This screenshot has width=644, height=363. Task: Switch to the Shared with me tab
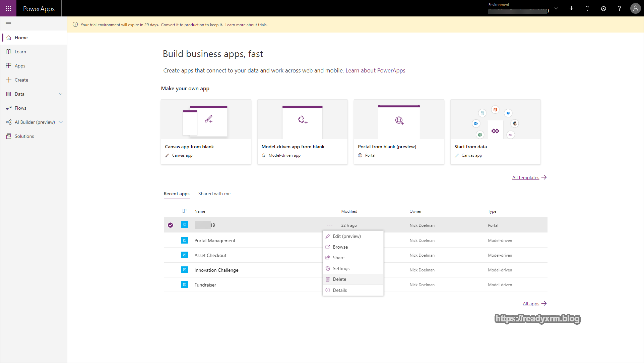click(214, 194)
